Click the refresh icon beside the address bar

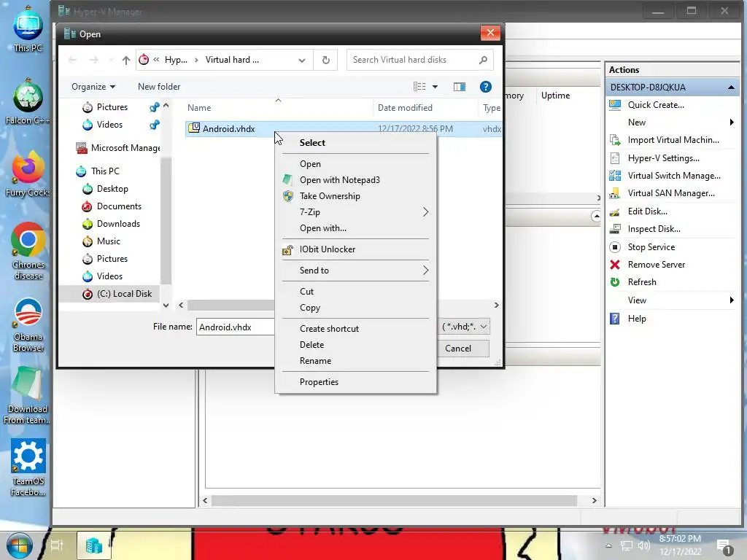coord(326,60)
